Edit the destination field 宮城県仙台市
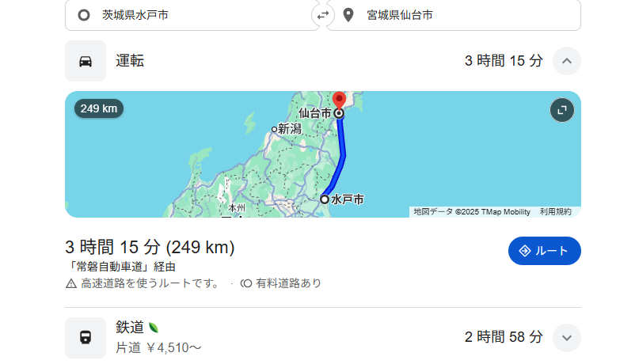635x364 pixels. pos(454,15)
